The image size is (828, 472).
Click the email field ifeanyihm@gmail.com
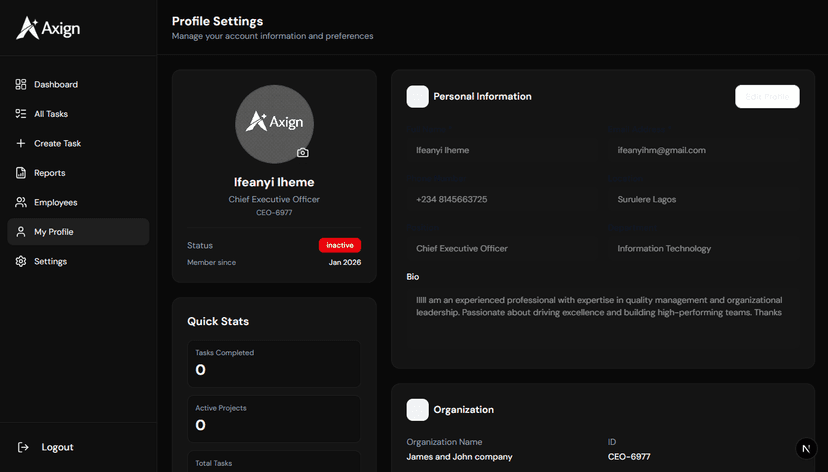pos(661,150)
